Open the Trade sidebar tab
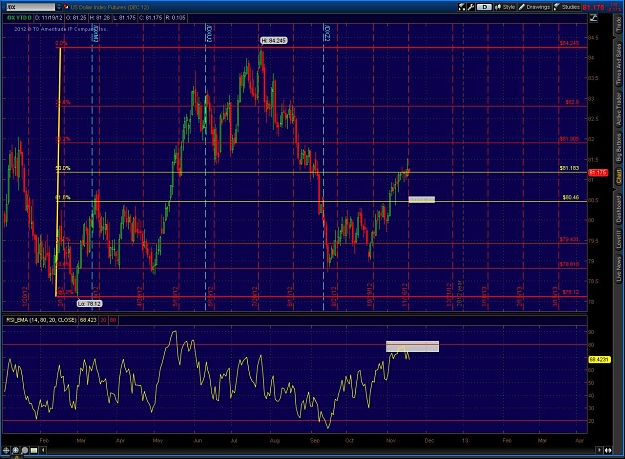 pos(618,25)
